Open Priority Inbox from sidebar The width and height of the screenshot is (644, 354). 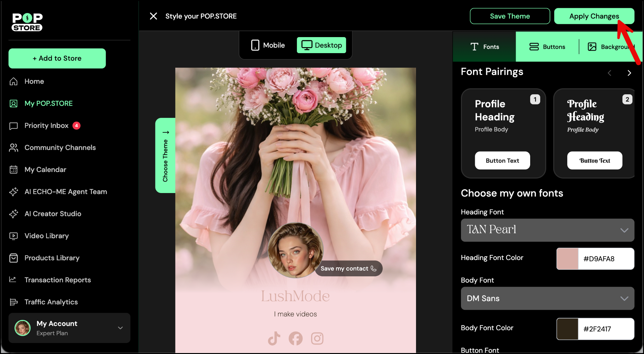point(47,125)
